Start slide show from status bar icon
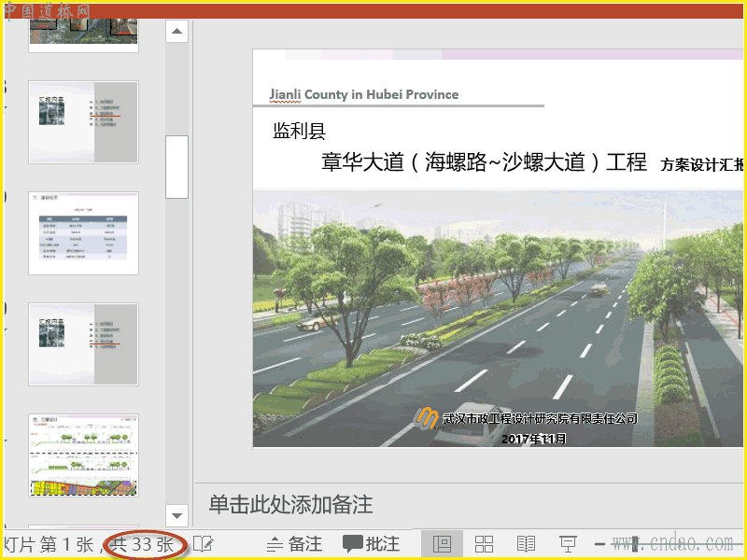The image size is (747, 560). coord(567,544)
